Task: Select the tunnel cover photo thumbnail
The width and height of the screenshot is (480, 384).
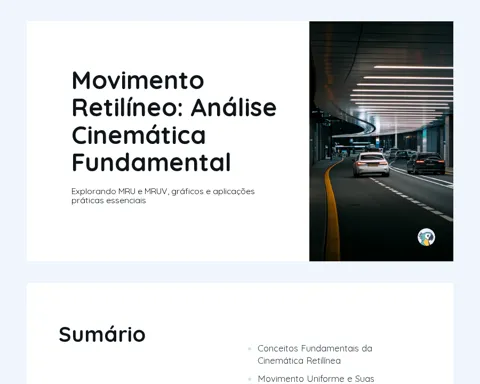Action: click(381, 141)
